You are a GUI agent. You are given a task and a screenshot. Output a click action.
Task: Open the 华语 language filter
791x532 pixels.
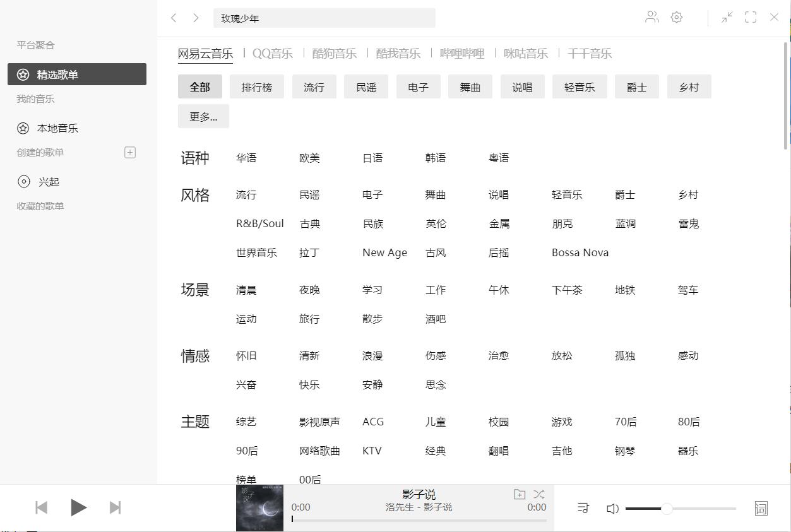(x=246, y=158)
